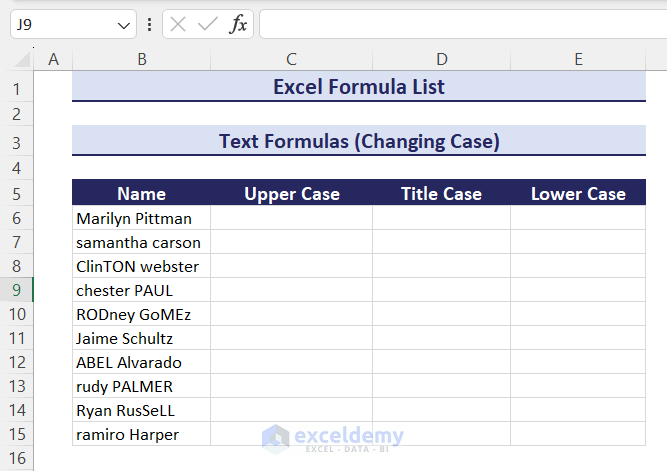Click the Cancel X formula bar icon
667x471 pixels.
[x=179, y=25]
